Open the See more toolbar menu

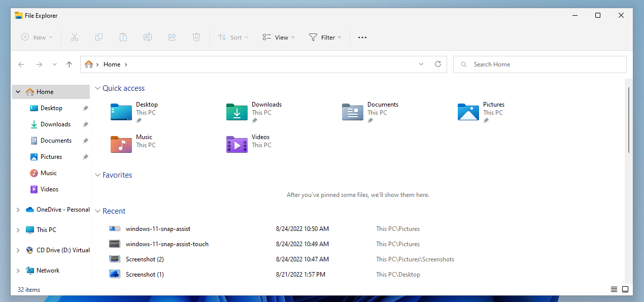[x=362, y=37]
